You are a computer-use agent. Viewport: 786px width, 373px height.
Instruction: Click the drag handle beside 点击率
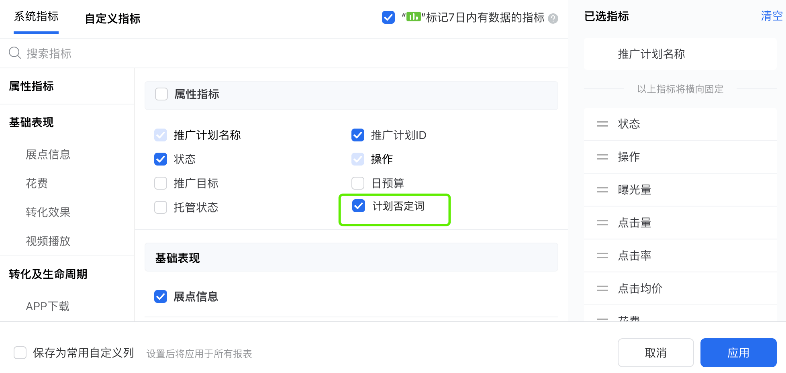pos(603,256)
